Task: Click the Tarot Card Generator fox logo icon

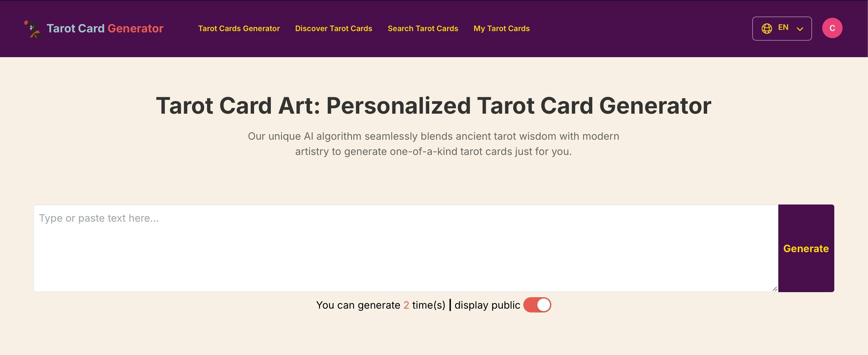Action: coord(33,29)
